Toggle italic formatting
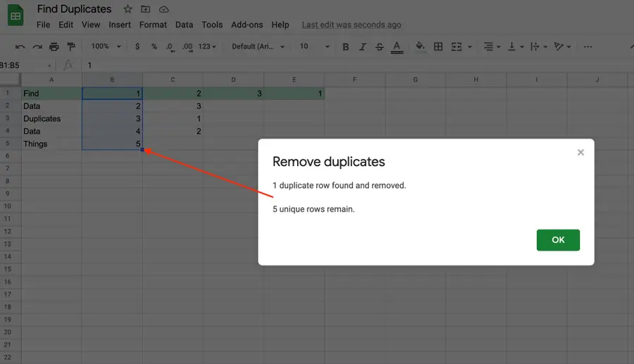The height and width of the screenshot is (364, 634). click(x=363, y=46)
